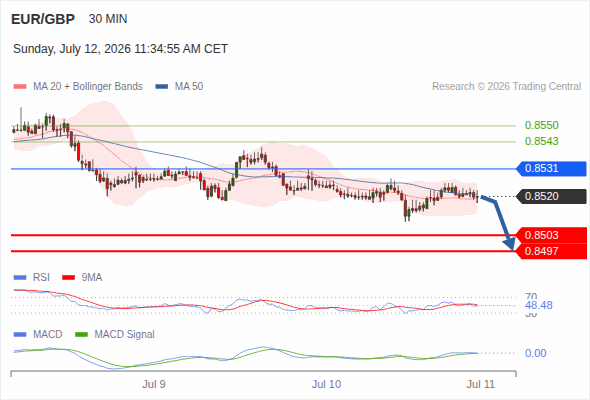Click the MACD Signal legend label

(125, 335)
